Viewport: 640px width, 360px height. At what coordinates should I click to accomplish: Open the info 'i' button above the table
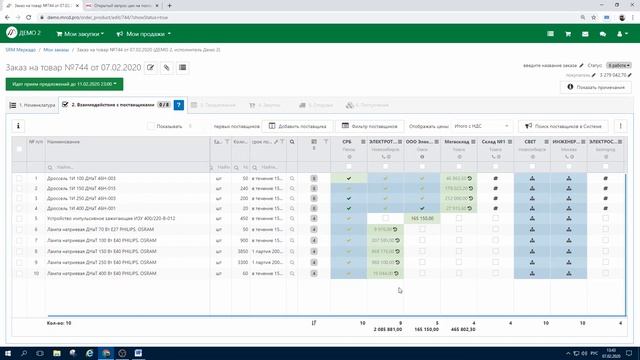pyautogui.click(x=18, y=126)
